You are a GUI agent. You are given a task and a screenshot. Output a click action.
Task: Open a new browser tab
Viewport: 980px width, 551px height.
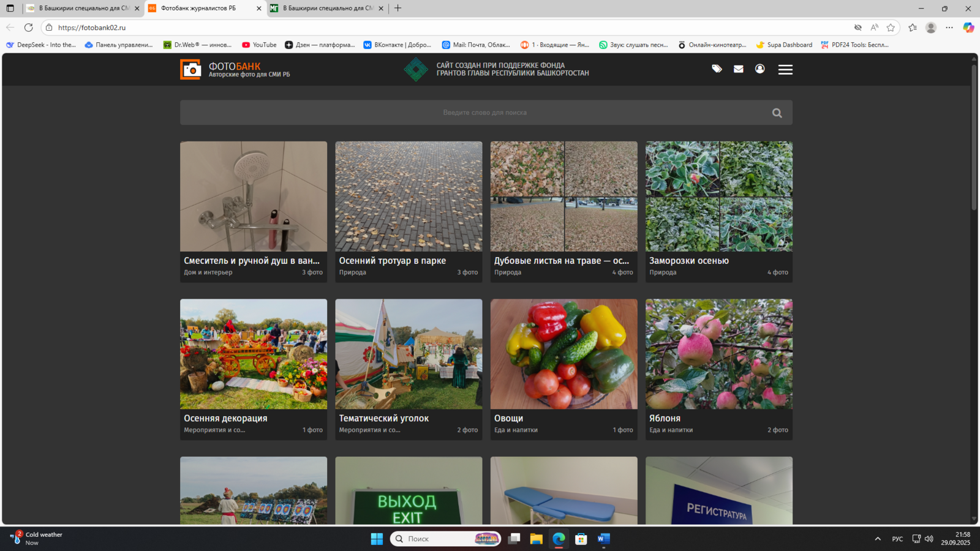click(x=398, y=9)
